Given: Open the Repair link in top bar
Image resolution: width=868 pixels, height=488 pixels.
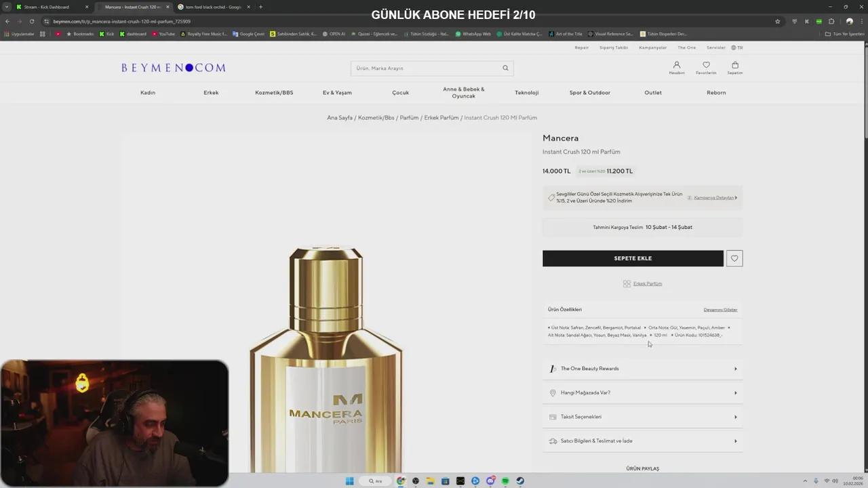Looking at the screenshot, I should [x=582, y=47].
